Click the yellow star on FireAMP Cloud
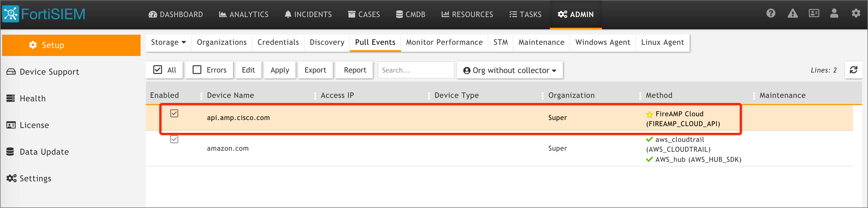 pos(649,114)
